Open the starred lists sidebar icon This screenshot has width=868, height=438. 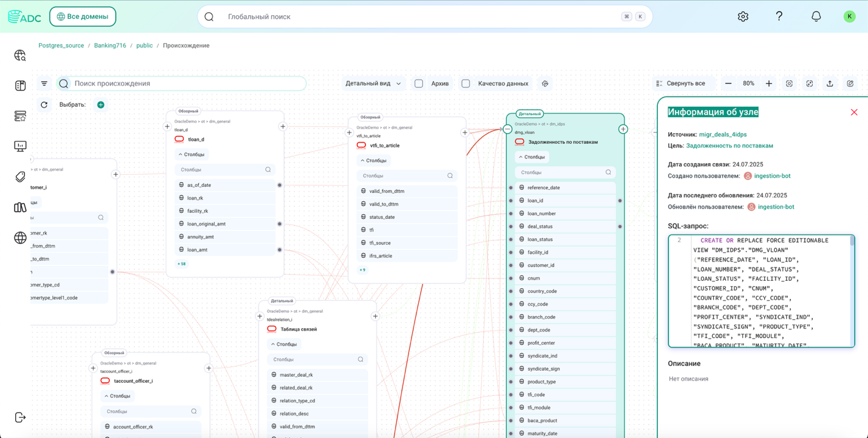20,116
